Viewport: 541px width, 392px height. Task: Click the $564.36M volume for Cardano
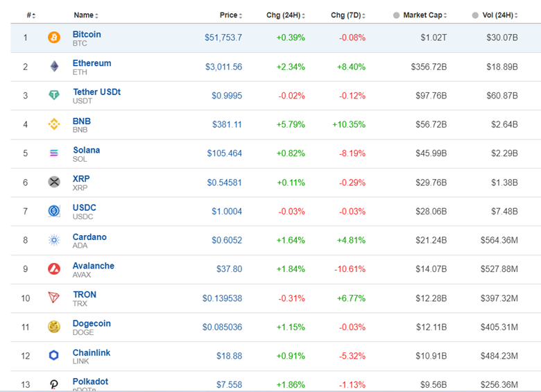click(x=499, y=240)
